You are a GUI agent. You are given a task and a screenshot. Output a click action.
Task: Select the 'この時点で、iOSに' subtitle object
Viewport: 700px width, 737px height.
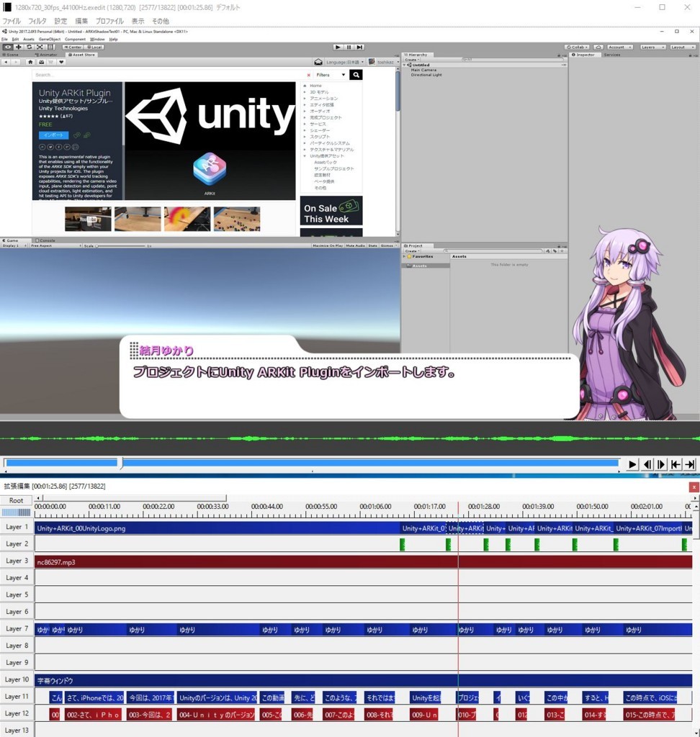tap(650, 697)
